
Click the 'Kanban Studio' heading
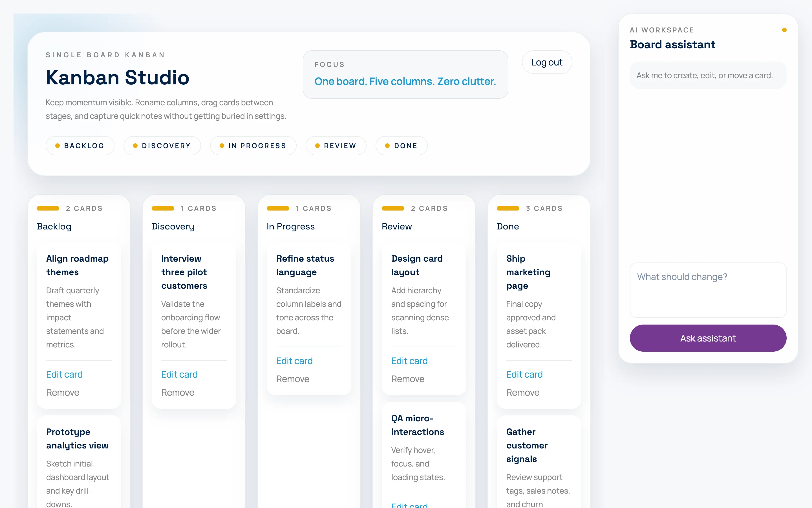click(118, 77)
